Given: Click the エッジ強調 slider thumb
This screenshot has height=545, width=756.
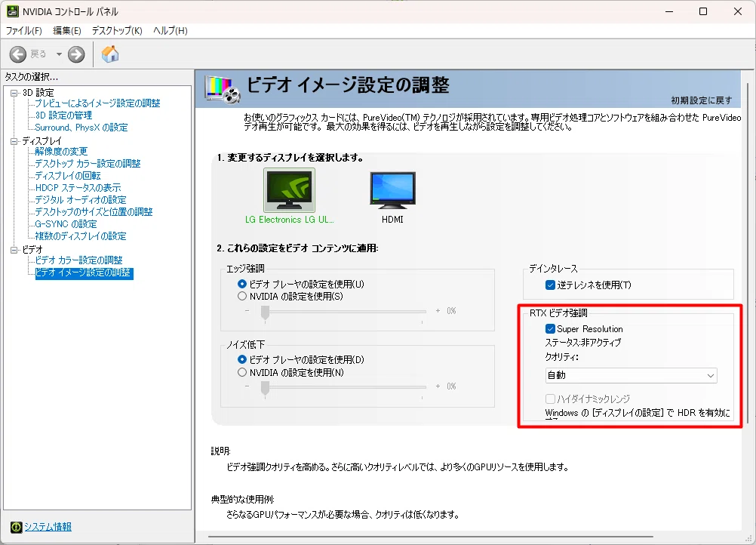Looking at the screenshot, I should [x=265, y=313].
